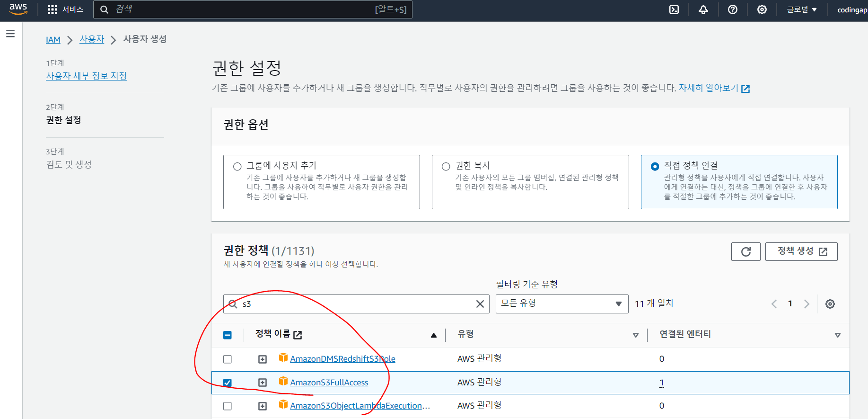Image resolution: width=868 pixels, height=419 pixels.
Task: Click the AmazonDMSRedshiftS3Role policy cube icon
Action: 283,357
